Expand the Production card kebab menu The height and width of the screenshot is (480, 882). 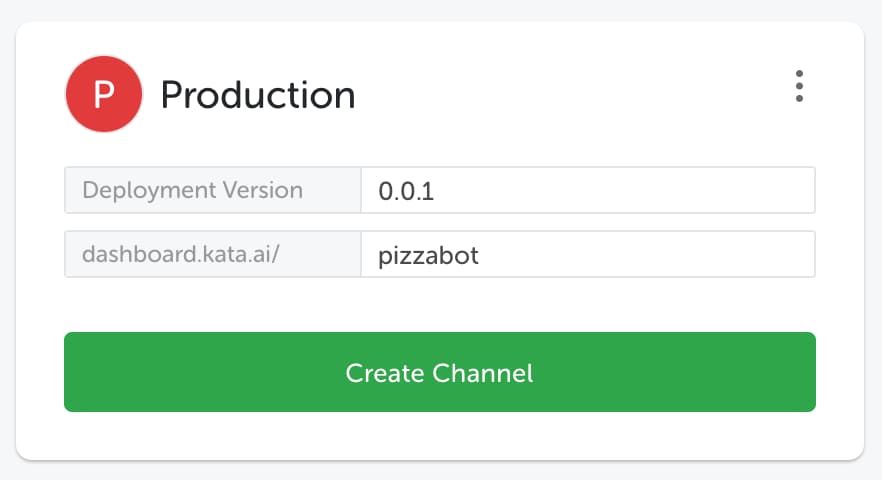[799, 86]
